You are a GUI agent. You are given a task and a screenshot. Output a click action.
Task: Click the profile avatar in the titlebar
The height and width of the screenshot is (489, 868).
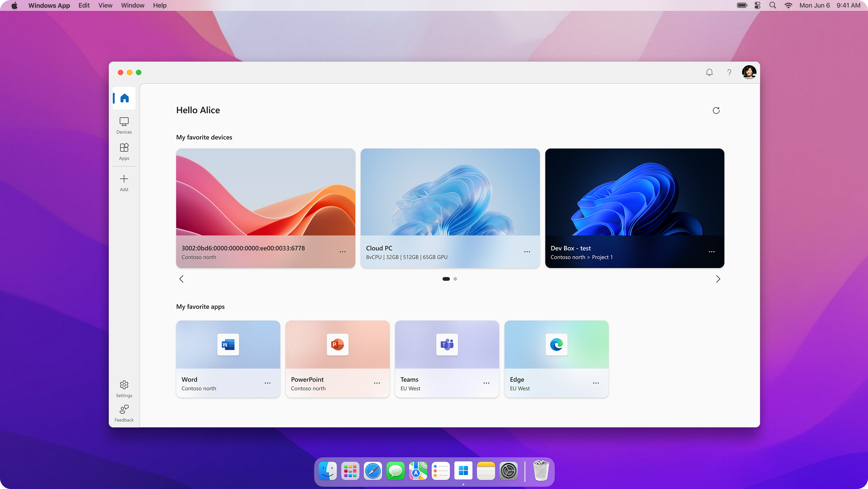click(749, 72)
